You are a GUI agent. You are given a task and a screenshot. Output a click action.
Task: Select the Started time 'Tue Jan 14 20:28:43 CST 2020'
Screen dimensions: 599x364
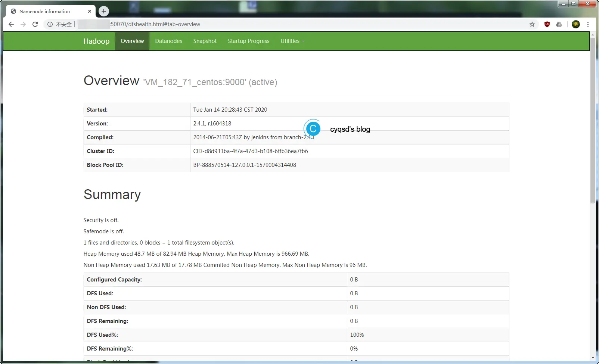pyautogui.click(x=230, y=110)
